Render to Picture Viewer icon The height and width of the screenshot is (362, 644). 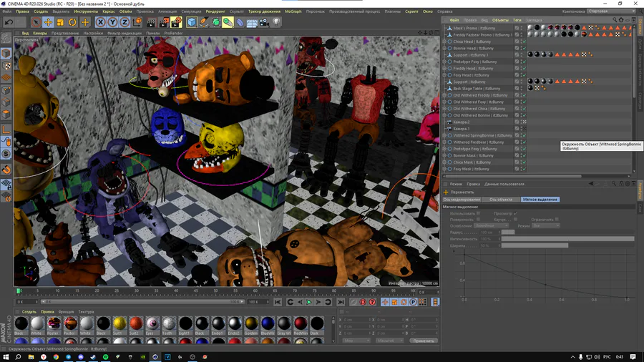[164, 22]
